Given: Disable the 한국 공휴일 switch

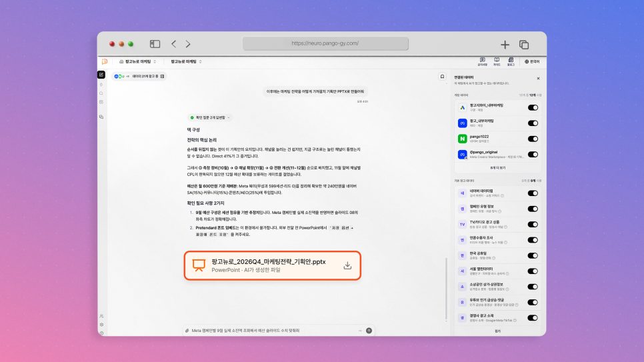Looking at the screenshot, I should (533, 255).
